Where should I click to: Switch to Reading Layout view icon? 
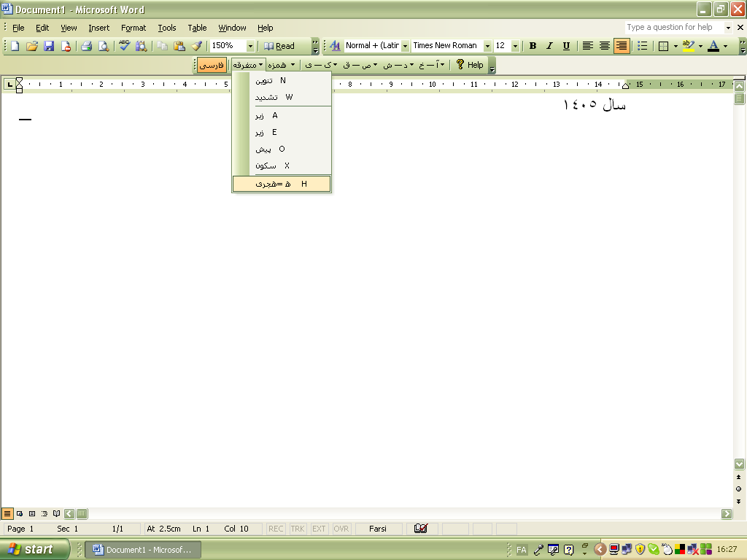[x=57, y=513]
